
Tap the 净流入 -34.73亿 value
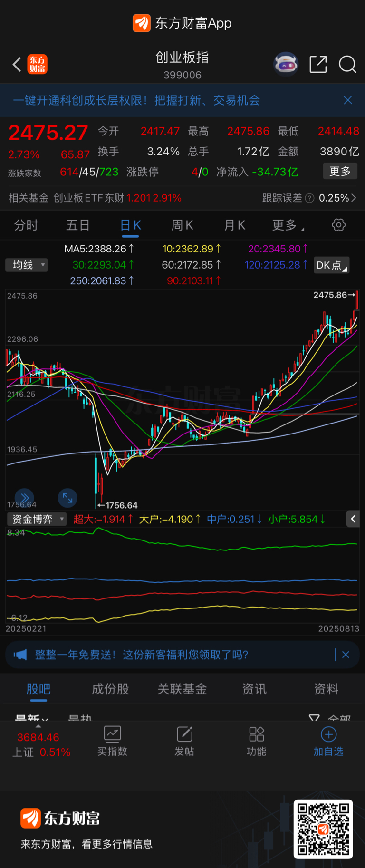tap(275, 172)
